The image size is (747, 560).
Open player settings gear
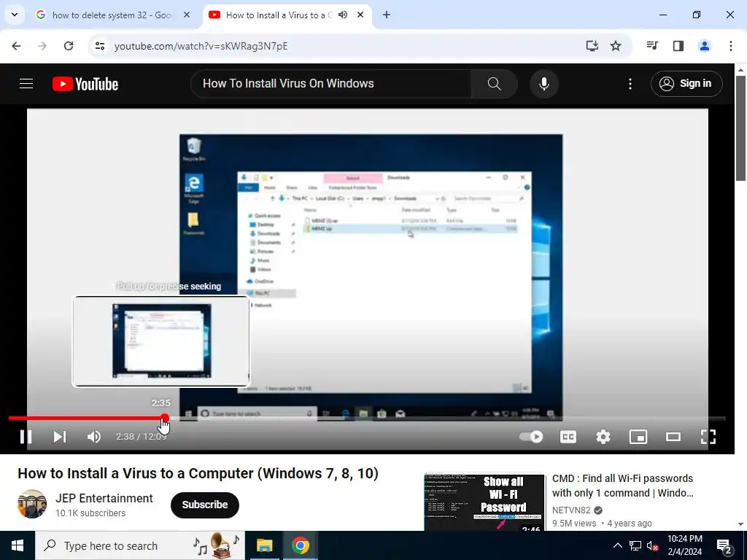click(x=603, y=437)
